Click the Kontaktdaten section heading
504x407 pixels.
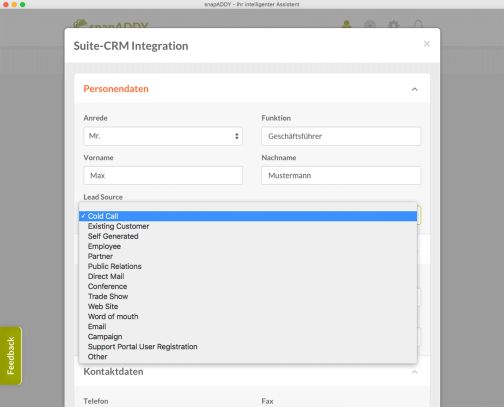[113, 372]
